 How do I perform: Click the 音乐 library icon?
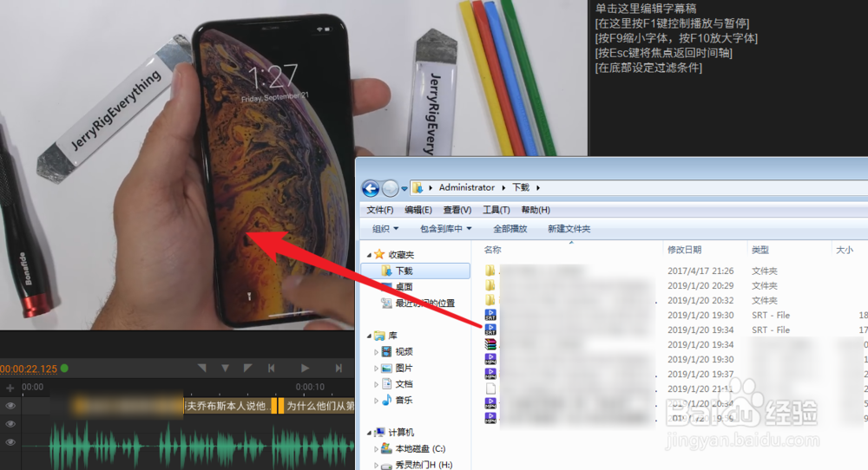tap(387, 400)
